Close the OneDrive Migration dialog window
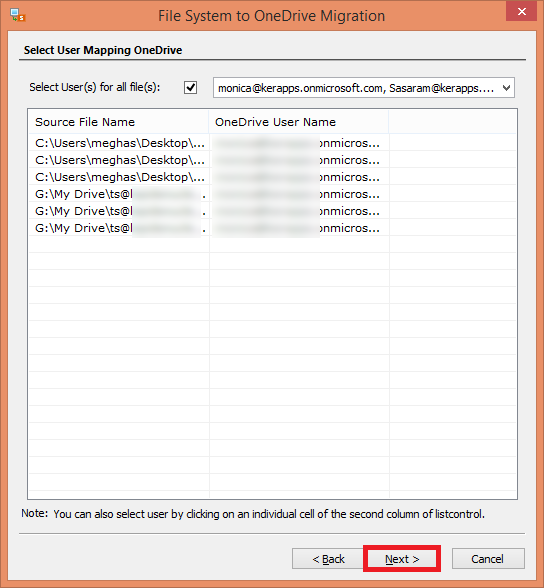The height and width of the screenshot is (588, 544). (x=521, y=12)
